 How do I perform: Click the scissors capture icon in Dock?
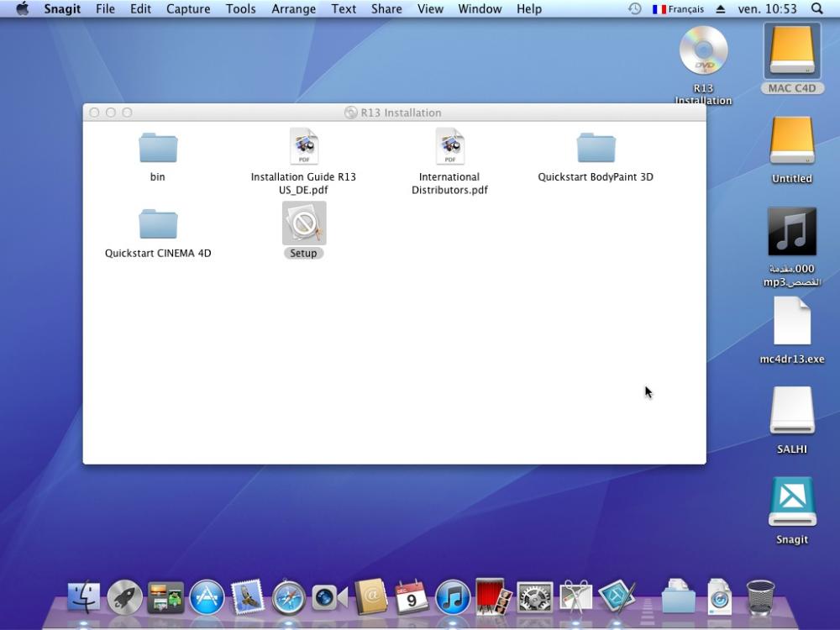coord(575,596)
